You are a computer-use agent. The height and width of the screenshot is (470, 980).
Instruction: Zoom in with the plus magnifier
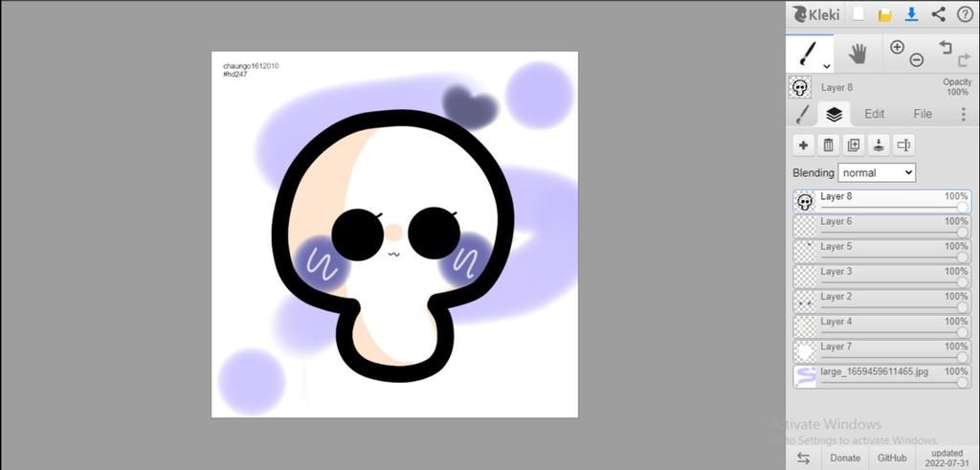click(897, 47)
